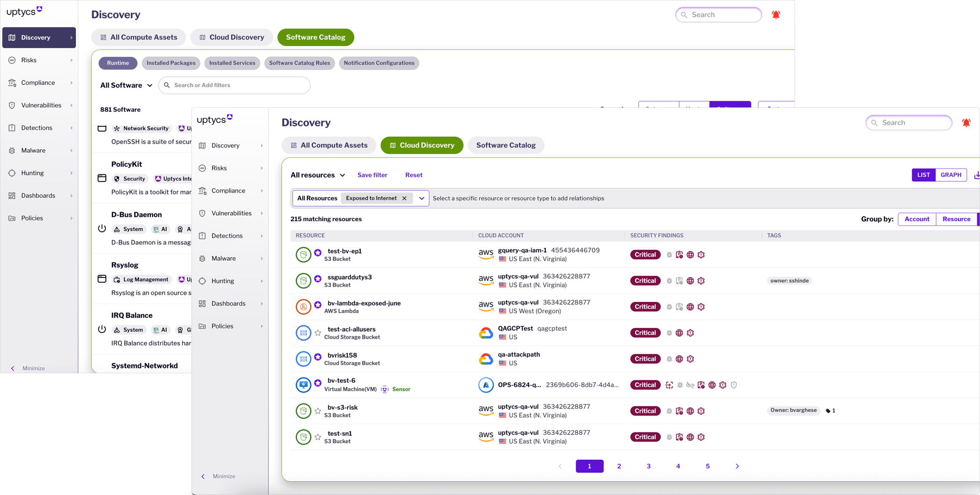Click the Malware bug icon in front sidebar
980x495 pixels.
pyautogui.click(x=202, y=258)
